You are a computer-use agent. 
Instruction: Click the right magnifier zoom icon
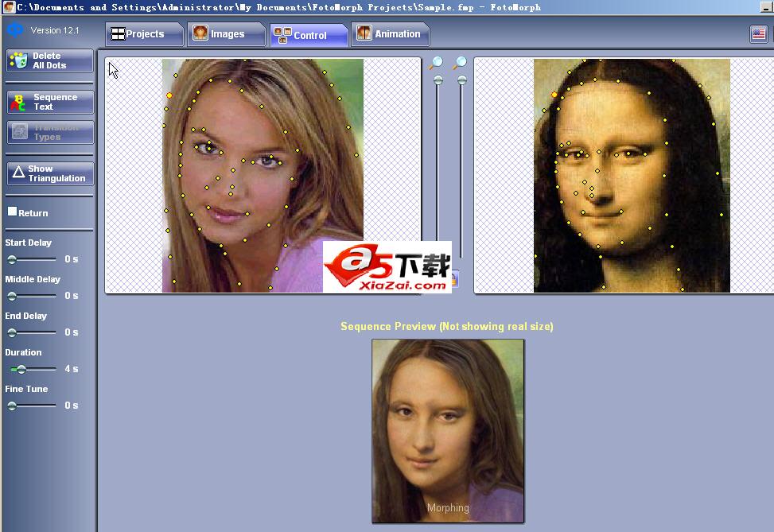[460, 63]
